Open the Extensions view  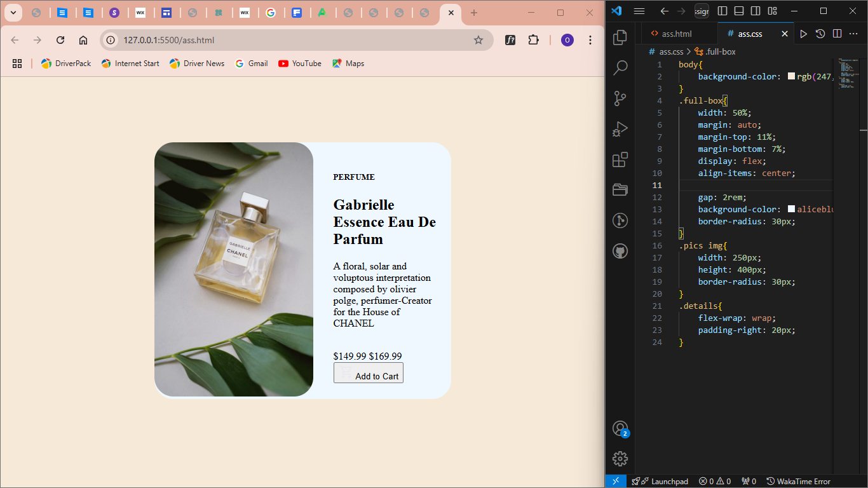pos(620,159)
